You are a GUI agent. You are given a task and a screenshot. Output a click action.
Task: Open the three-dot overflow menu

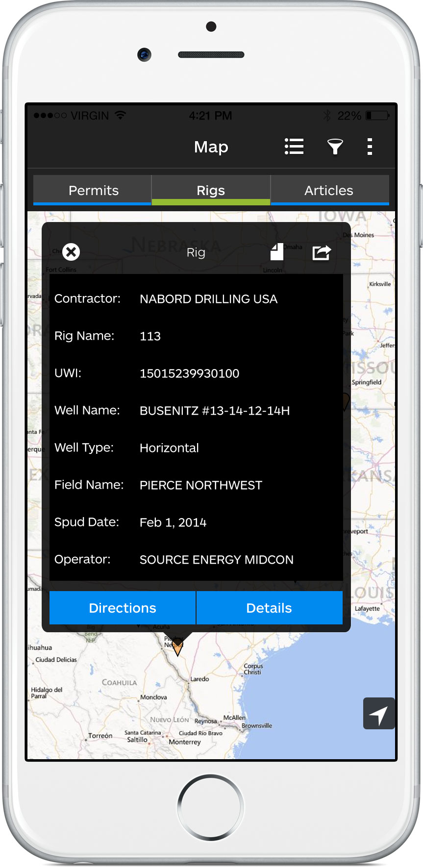point(370,147)
